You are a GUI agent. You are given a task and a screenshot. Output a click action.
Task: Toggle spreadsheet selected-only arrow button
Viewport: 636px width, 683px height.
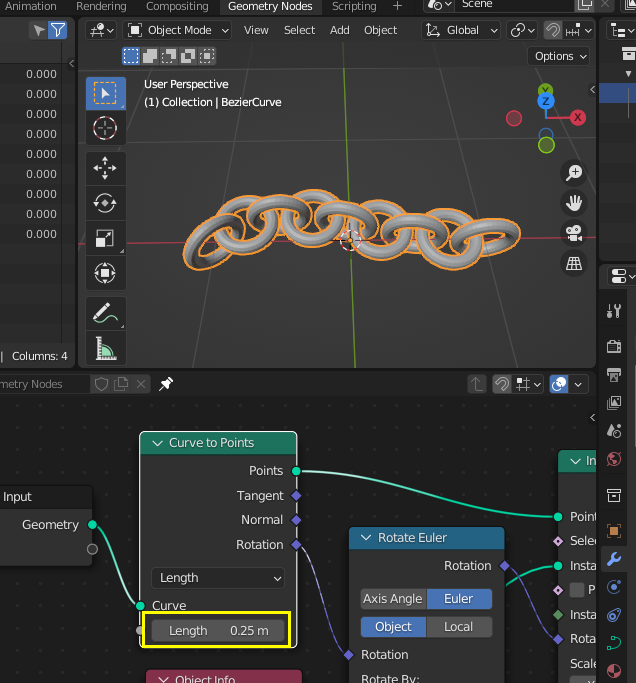tap(39, 30)
